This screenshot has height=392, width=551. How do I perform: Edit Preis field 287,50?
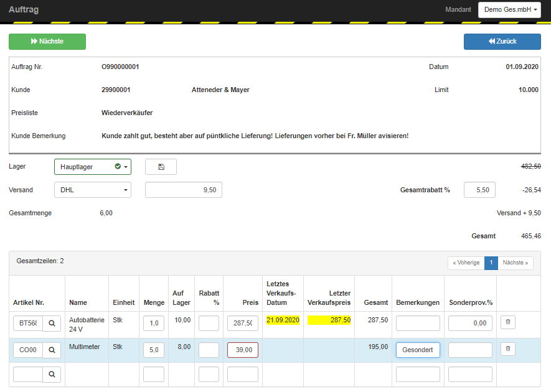point(243,323)
